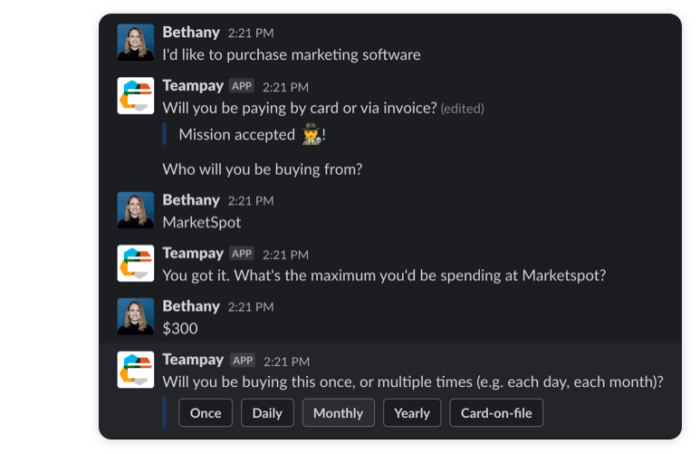Click the (edited) label on Teampay message
The height and width of the screenshot is (454, 700).
462,108
